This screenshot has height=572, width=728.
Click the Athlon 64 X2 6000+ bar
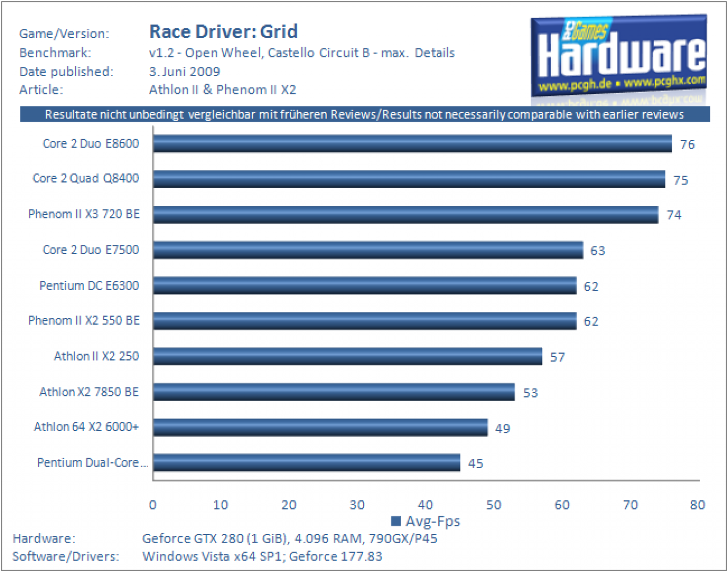320,427
